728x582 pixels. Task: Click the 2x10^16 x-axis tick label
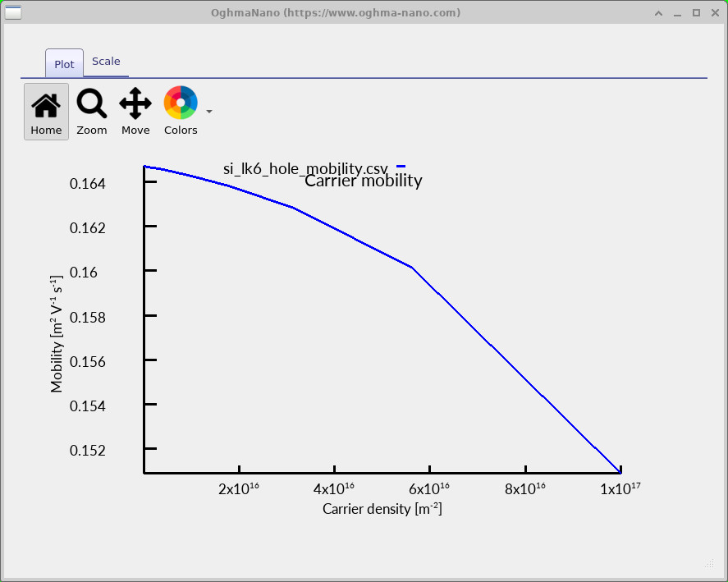tap(239, 488)
